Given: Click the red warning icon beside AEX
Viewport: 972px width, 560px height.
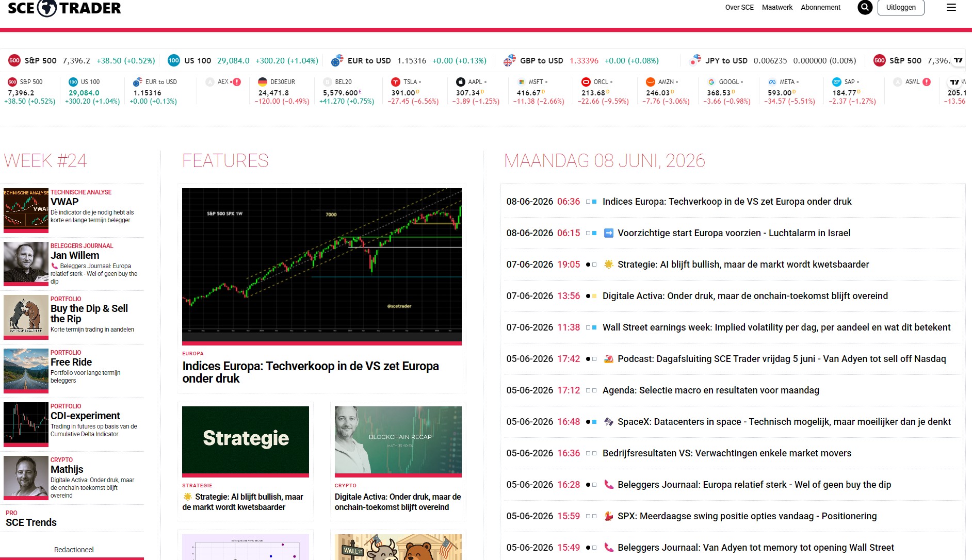Looking at the screenshot, I should pyautogui.click(x=237, y=82).
